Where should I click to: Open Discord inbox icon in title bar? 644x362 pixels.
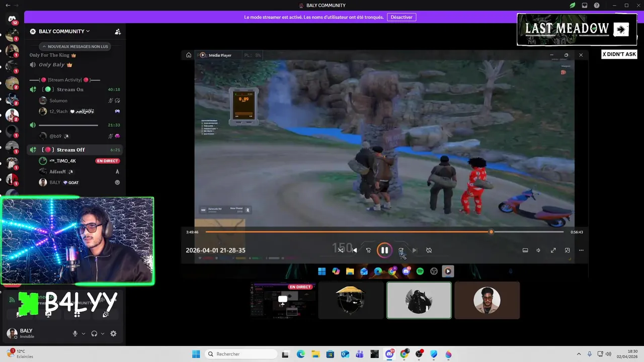585,6
